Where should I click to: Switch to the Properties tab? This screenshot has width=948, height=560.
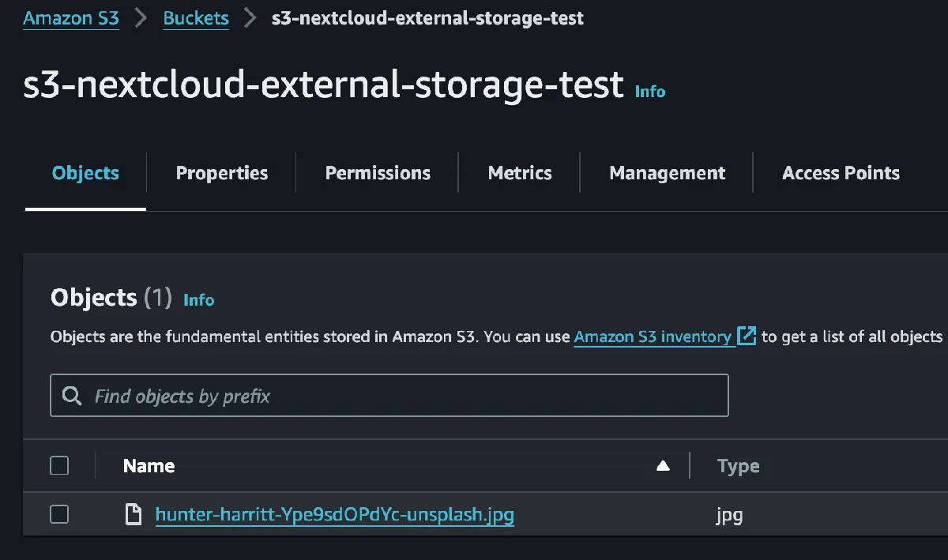click(x=222, y=173)
